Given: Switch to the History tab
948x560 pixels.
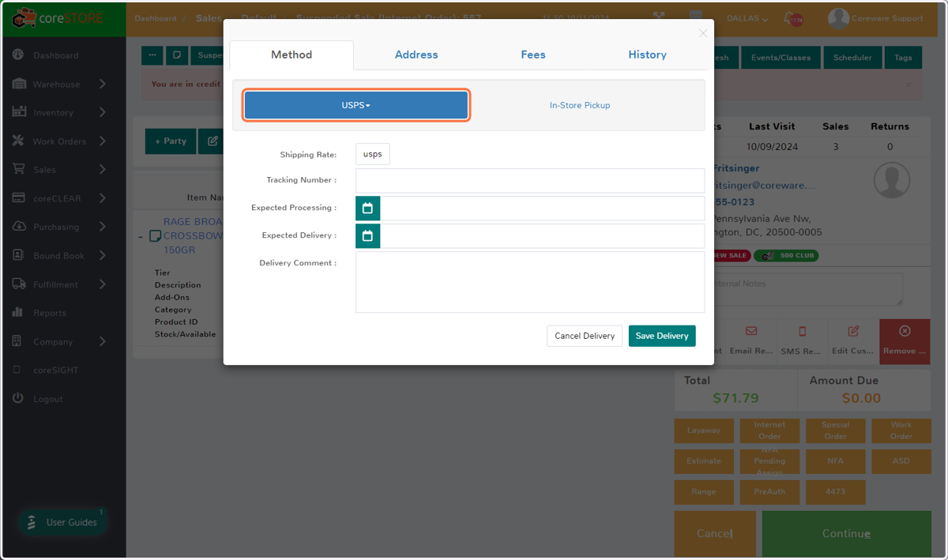Looking at the screenshot, I should tap(648, 54).
